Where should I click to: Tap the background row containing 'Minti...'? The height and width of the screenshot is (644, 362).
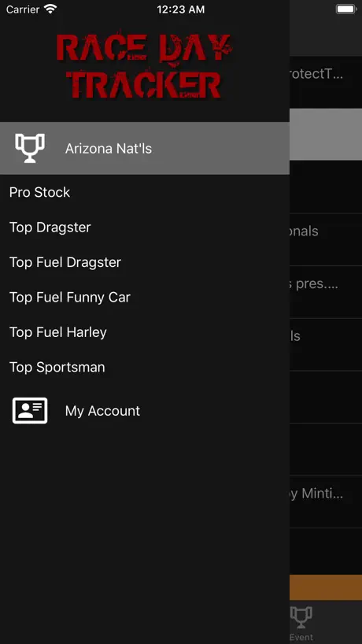(x=326, y=502)
